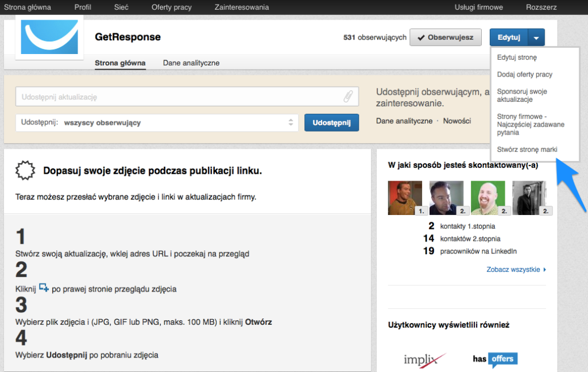The image size is (588, 372).
Task: Open the Sieć menu
Action: [121, 7]
